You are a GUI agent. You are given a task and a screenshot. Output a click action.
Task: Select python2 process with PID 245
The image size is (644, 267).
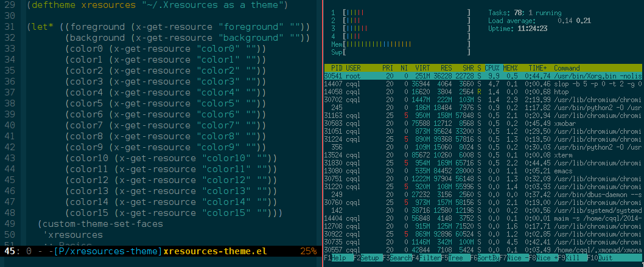(483, 108)
